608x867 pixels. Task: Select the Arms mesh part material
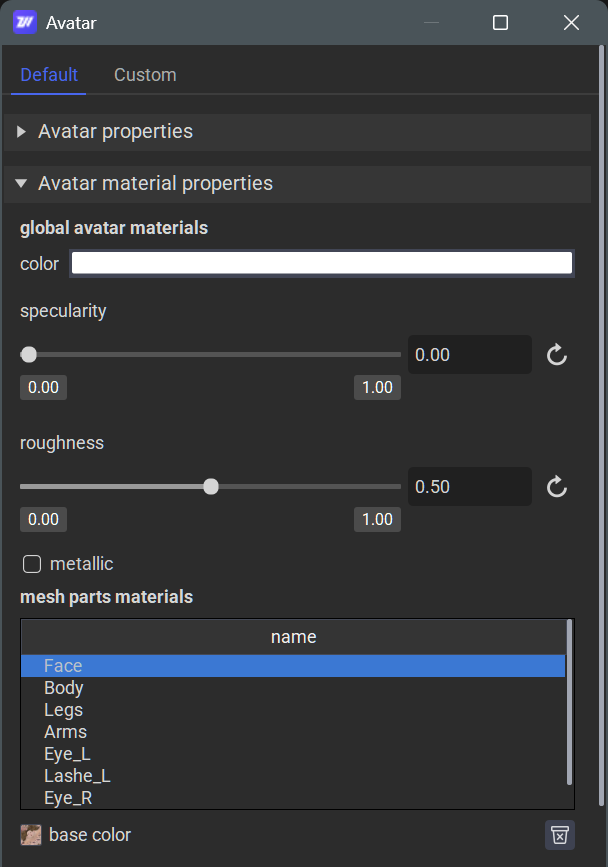[x=65, y=731]
